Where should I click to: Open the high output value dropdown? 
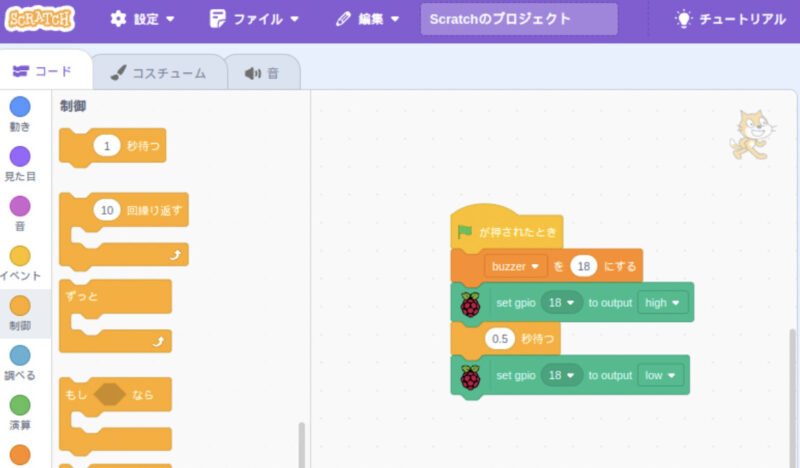[663, 303]
